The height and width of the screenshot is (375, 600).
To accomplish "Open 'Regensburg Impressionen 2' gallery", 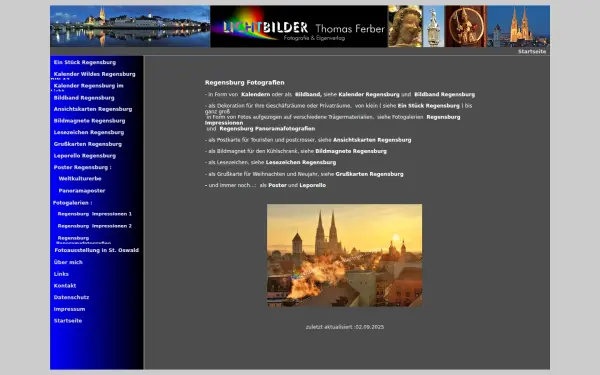I will (x=95, y=226).
